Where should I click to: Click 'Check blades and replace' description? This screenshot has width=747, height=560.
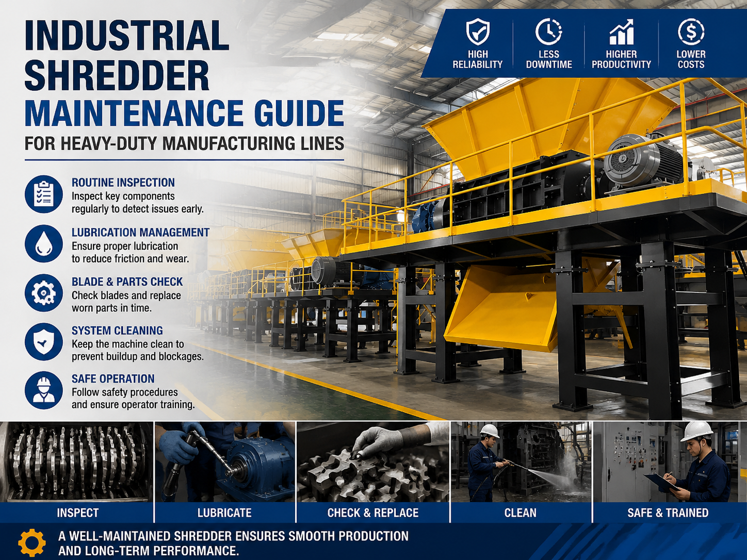click(x=126, y=302)
